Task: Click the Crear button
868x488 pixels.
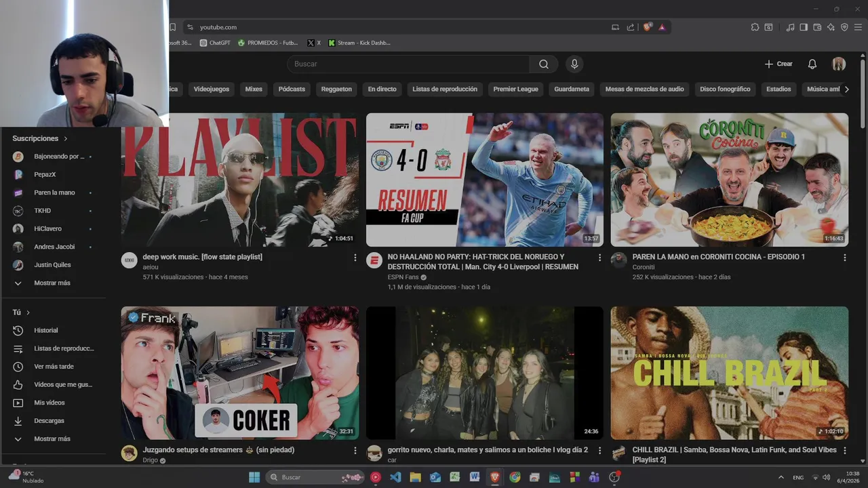Action: click(x=778, y=64)
